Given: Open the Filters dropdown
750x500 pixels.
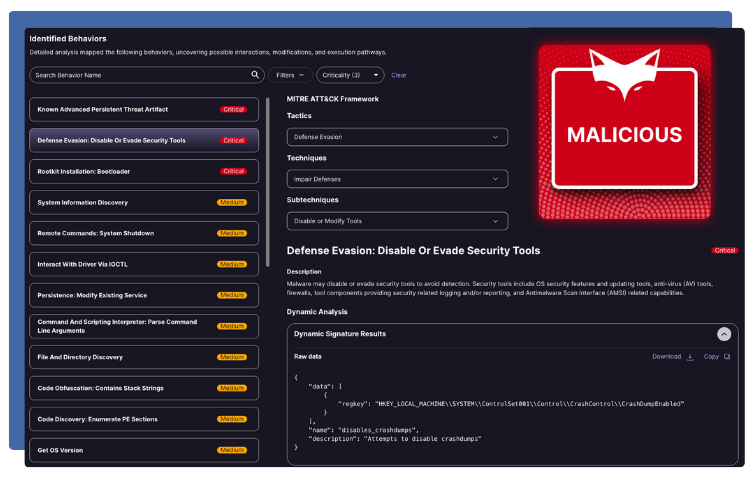Looking at the screenshot, I should click(290, 75).
